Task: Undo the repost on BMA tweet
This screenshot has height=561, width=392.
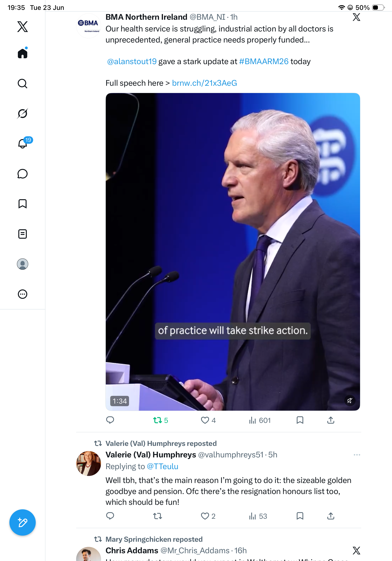Action: (161, 420)
